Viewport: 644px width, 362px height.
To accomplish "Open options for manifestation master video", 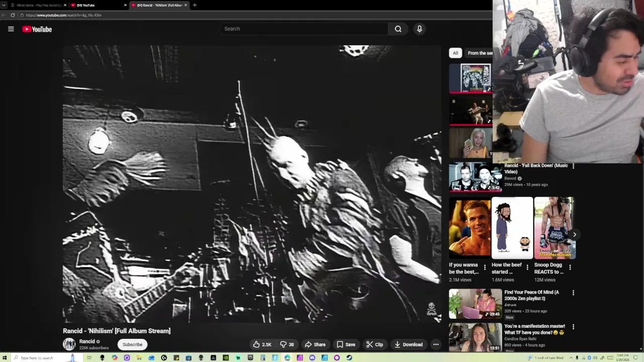I will tap(573, 327).
